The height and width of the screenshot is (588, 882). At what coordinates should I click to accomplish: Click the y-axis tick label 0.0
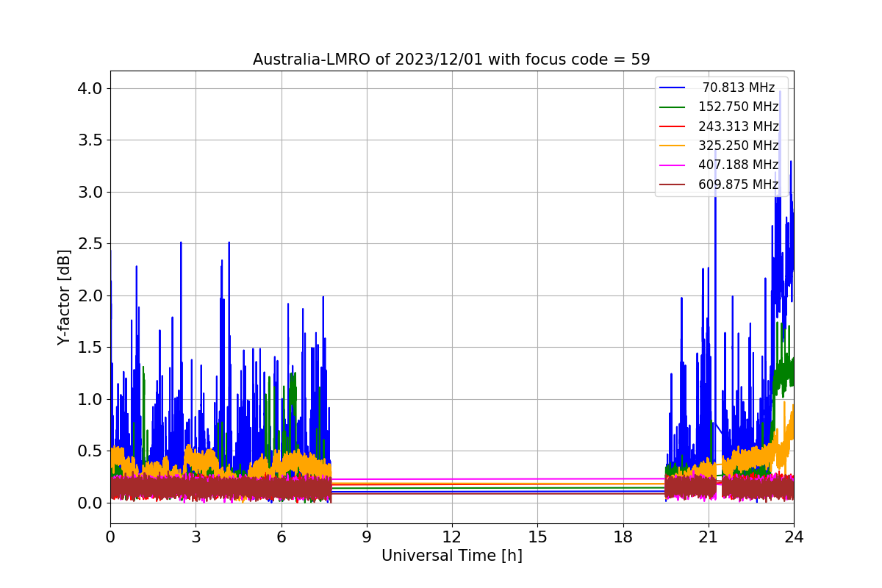[90, 503]
